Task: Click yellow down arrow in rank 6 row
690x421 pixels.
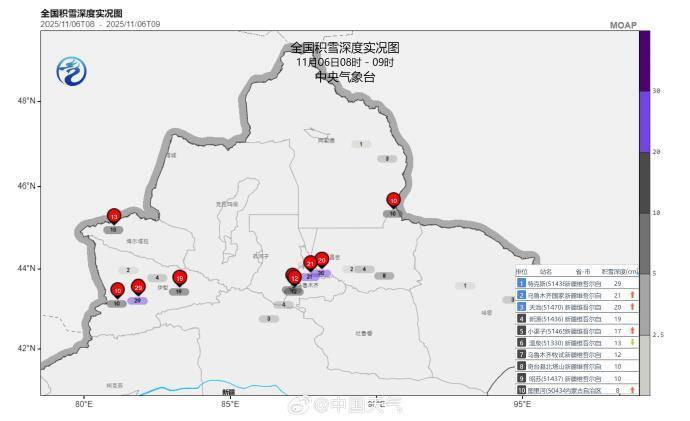Action: [x=634, y=342]
